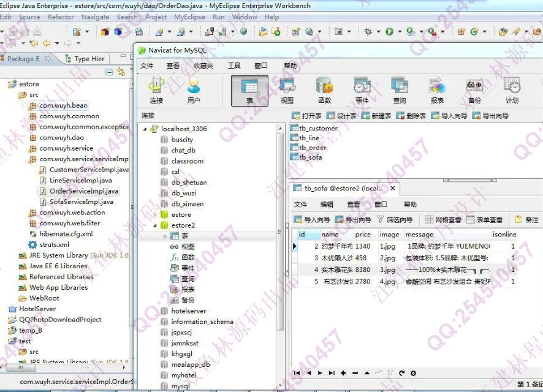The height and width of the screenshot is (392, 543).
Task: Click the 3.jpg image cell
Action: [390, 269]
